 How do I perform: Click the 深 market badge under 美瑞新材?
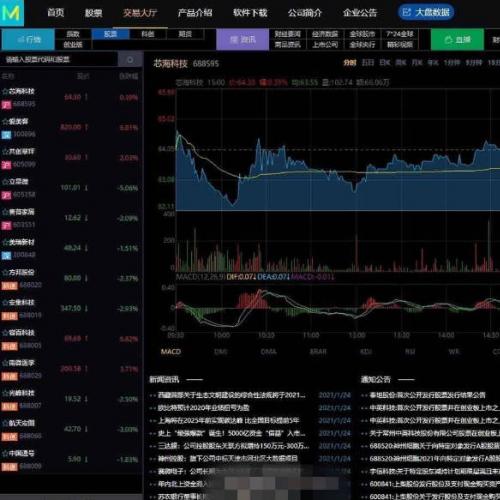pyautogui.click(x=6, y=255)
